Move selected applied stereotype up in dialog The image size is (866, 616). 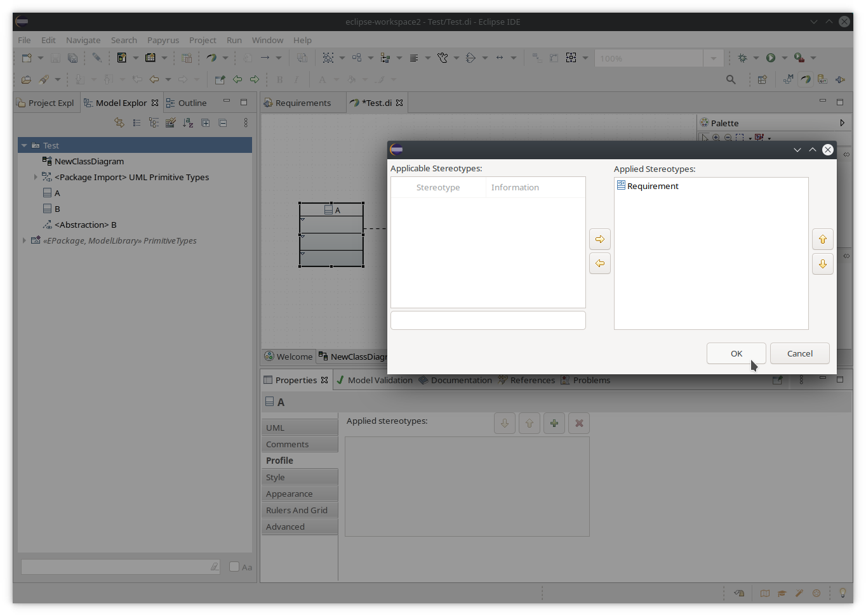[x=823, y=239]
